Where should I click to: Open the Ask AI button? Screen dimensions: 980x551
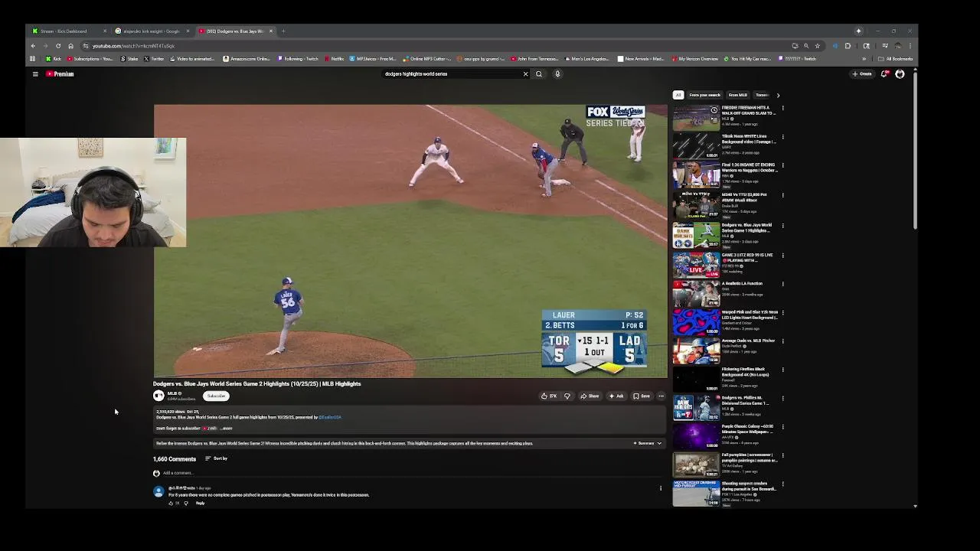tap(616, 396)
